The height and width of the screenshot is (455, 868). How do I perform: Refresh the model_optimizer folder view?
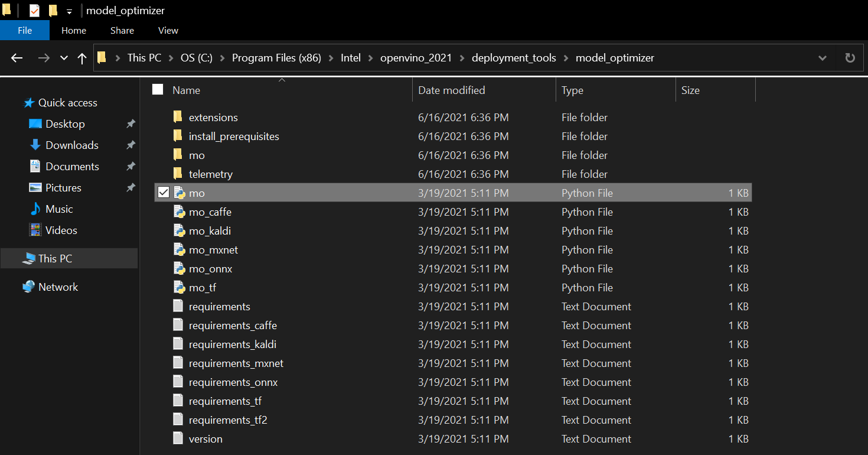pos(850,58)
